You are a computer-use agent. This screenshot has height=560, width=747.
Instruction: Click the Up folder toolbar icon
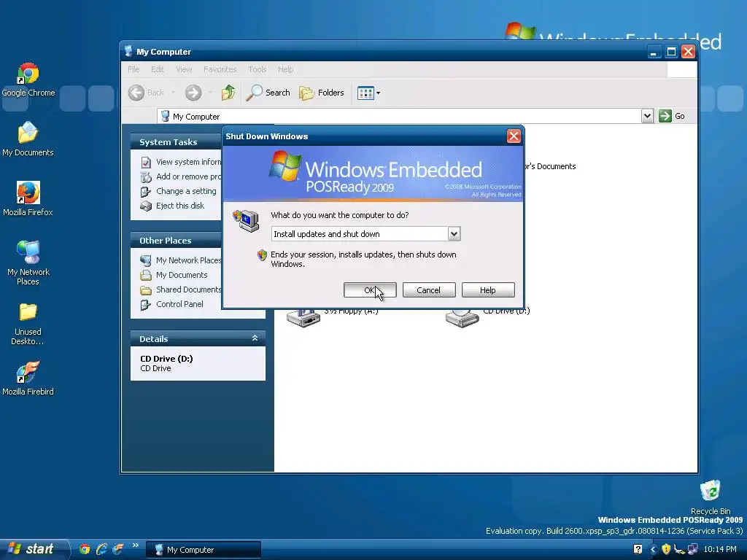click(228, 93)
